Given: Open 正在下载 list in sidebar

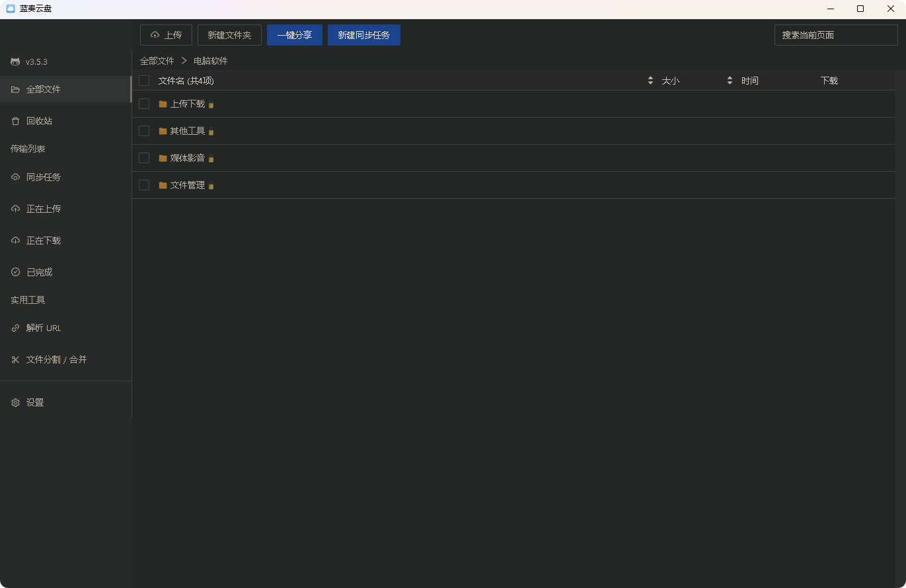Looking at the screenshot, I should 65,240.
